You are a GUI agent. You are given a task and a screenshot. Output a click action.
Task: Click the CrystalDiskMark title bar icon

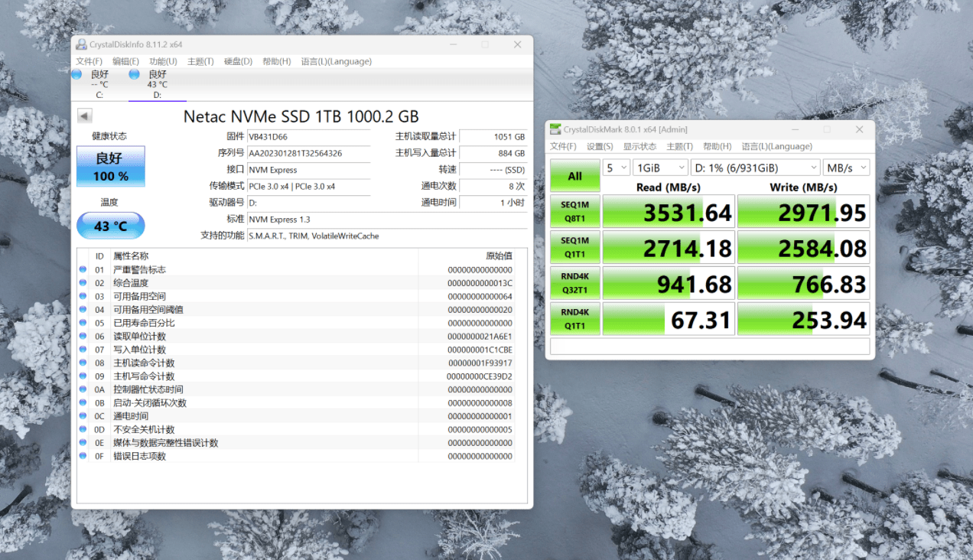coord(555,129)
